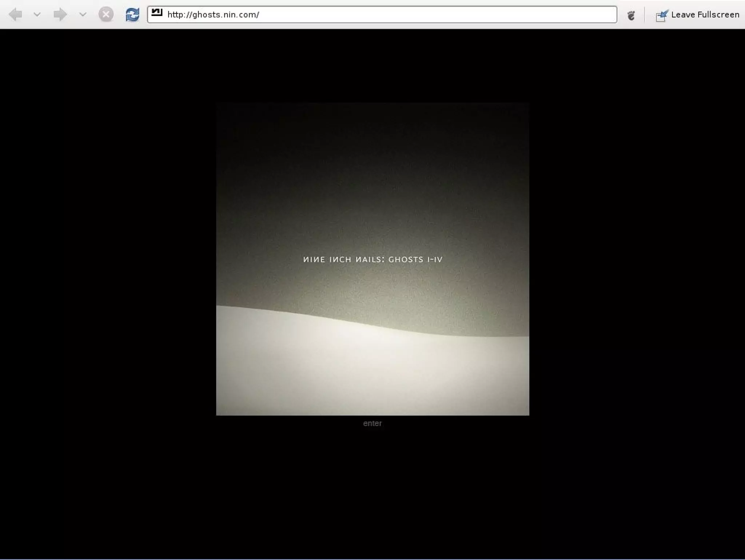The image size is (745, 560).
Task: Open the Back history dropdown arrow
Action: 37,15
